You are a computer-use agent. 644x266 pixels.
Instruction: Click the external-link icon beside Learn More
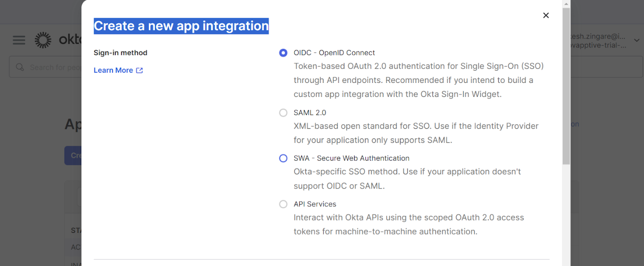tap(140, 70)
